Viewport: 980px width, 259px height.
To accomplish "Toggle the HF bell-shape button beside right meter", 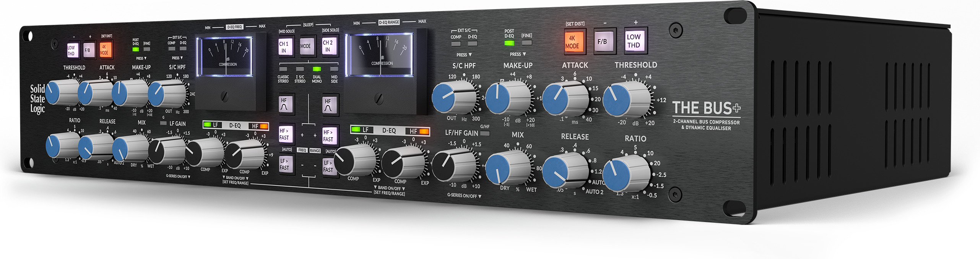I will pos(329,105).
